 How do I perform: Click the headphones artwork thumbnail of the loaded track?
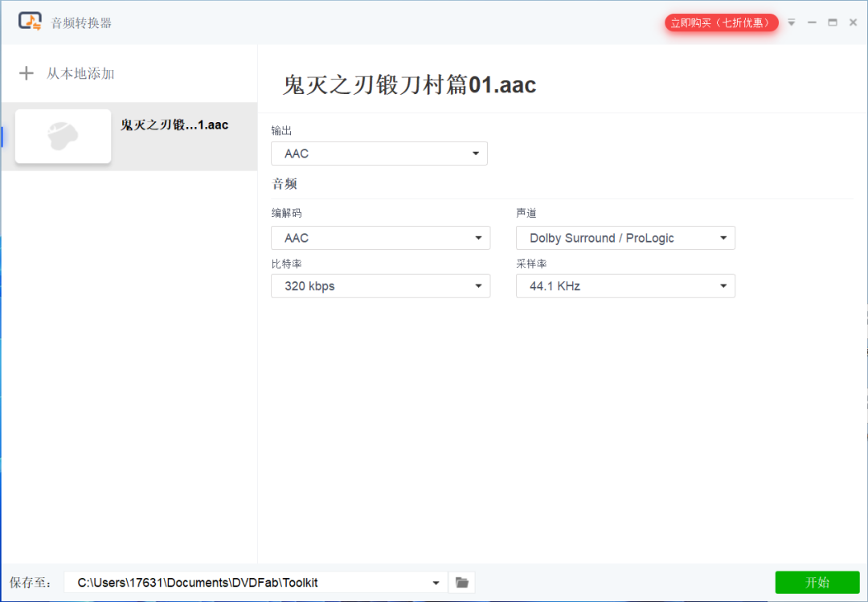[62, 136]
